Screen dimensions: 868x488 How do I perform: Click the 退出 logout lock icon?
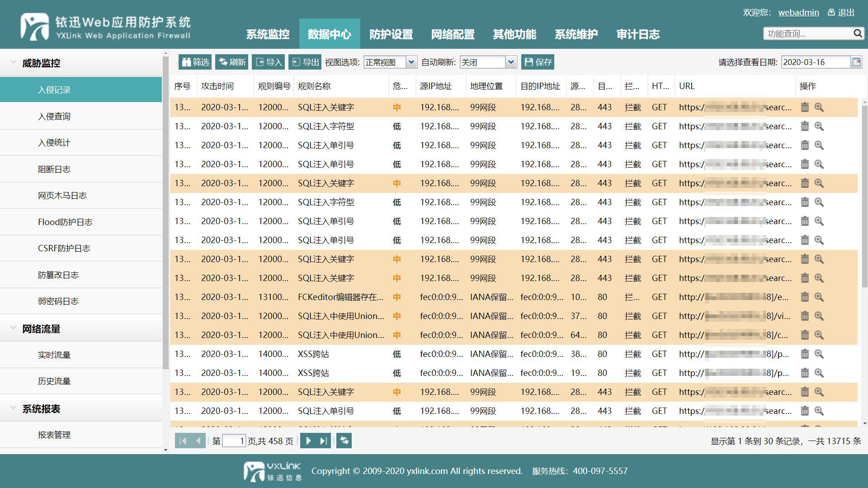point(831,12)
